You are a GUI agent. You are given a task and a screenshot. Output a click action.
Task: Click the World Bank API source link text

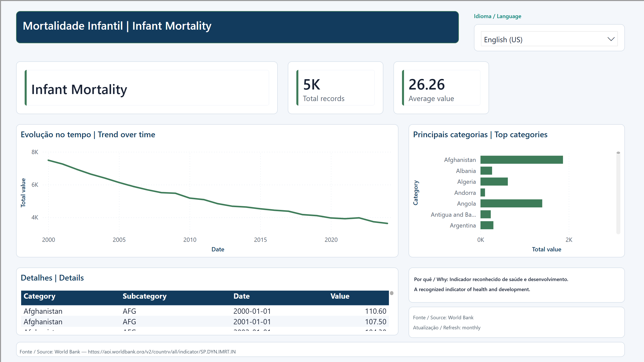point(162,351)
